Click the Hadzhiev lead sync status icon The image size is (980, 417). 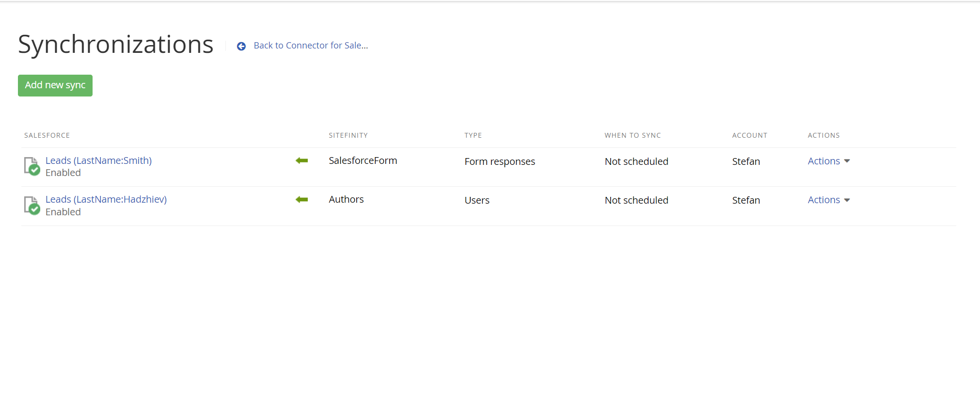(x=32, y=205)
